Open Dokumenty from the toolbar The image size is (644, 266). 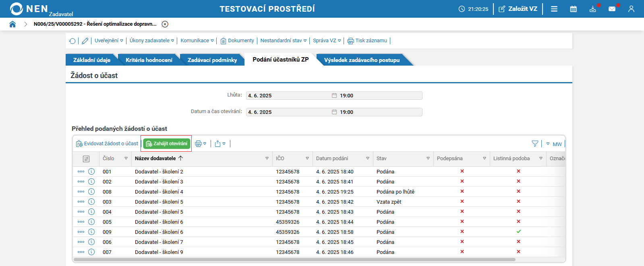(237, 41)
